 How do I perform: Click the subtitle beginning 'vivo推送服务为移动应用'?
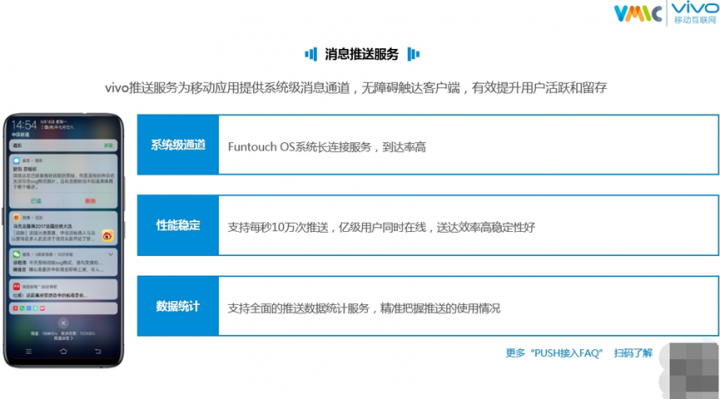point(356,87)
